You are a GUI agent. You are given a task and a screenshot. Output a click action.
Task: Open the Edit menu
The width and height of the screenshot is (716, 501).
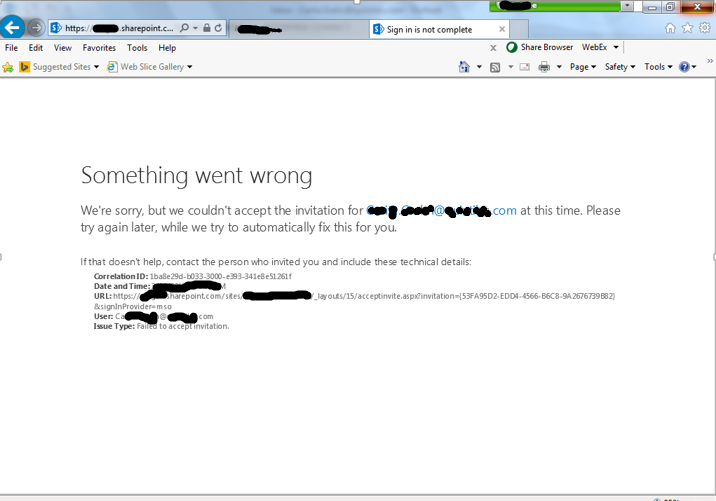coord(36,48)
